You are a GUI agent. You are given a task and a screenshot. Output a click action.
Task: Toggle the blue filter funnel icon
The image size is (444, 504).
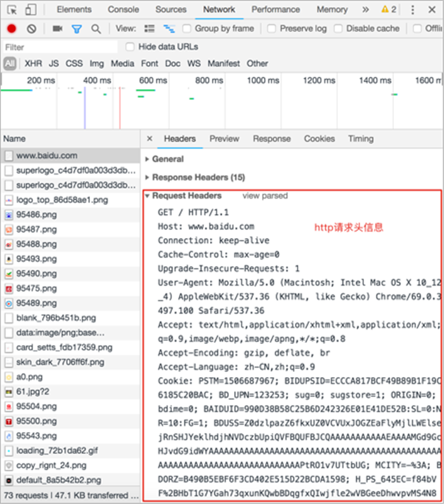77,29
